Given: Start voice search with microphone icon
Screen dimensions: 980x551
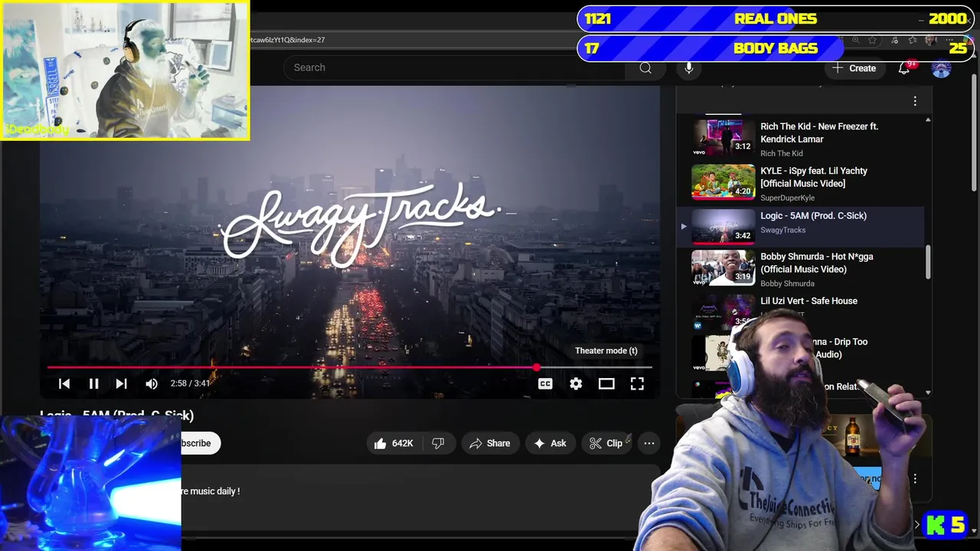Looking at the screenshot, I should tap(689, 68).
